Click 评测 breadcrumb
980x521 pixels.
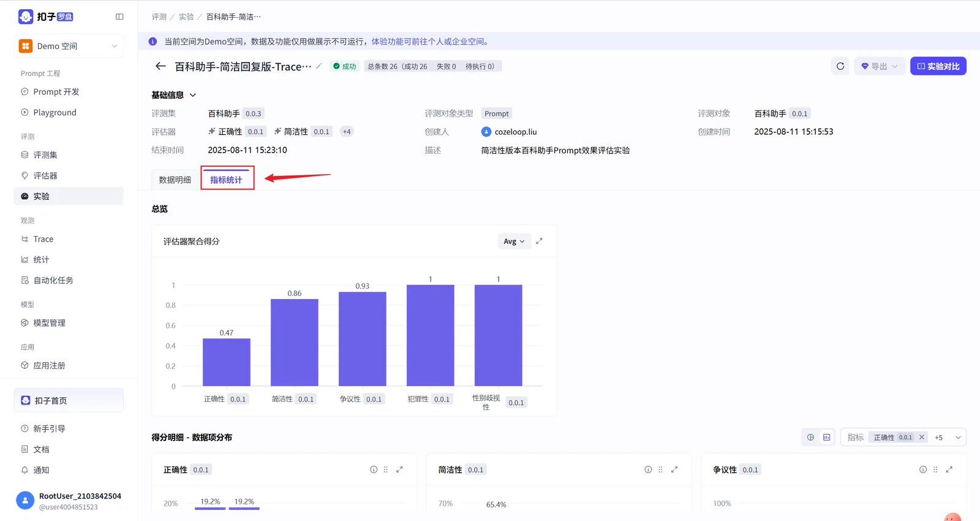coord(159,17)
